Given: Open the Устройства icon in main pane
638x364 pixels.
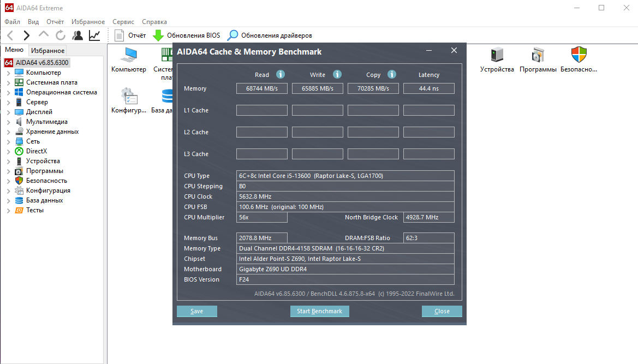Looking at the screenshot, I should pos(497,60).
